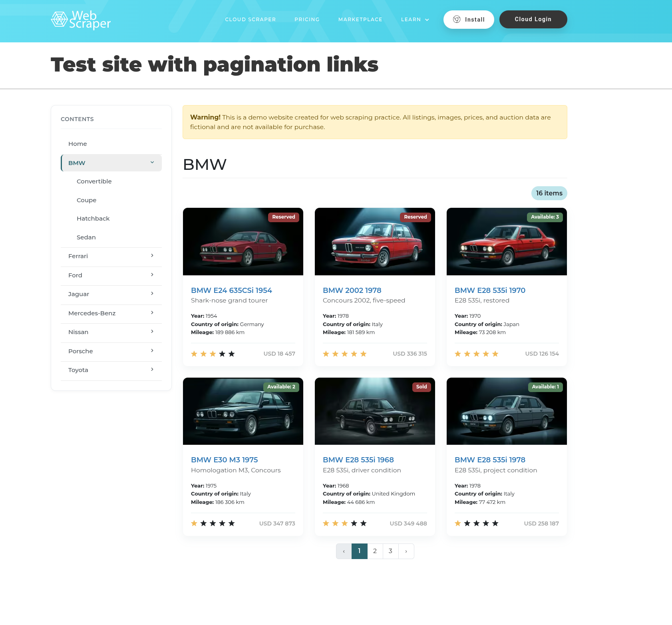Screen dimensions: 672x625
Task: Open the Convertible subcategory
Action: [94, 181]
